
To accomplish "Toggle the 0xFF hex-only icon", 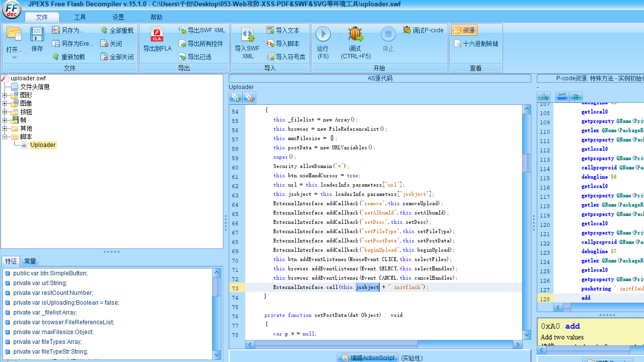I will (576, 97).
